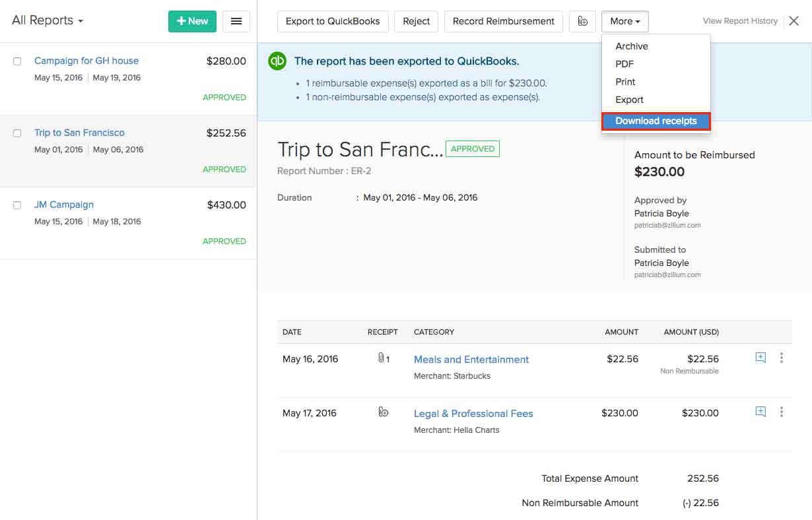Click the QuickBooks logo in the banner
The width and height of the screenshot is (812, 520).
(277, 61)
